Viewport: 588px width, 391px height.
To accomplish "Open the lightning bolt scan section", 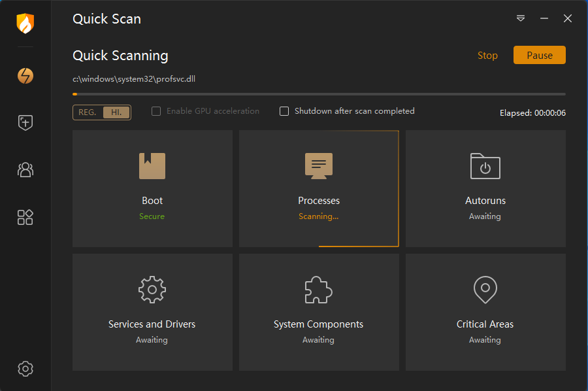I will click(x=25, y=76).
